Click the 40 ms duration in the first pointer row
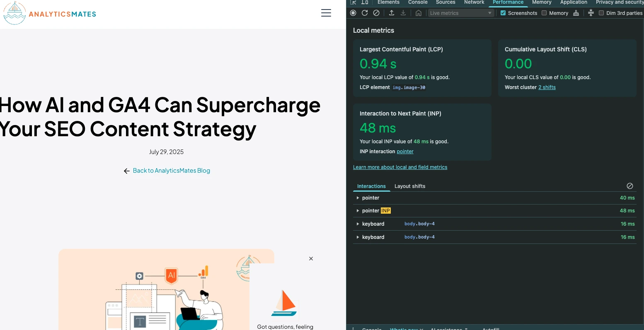 point(627,198)
